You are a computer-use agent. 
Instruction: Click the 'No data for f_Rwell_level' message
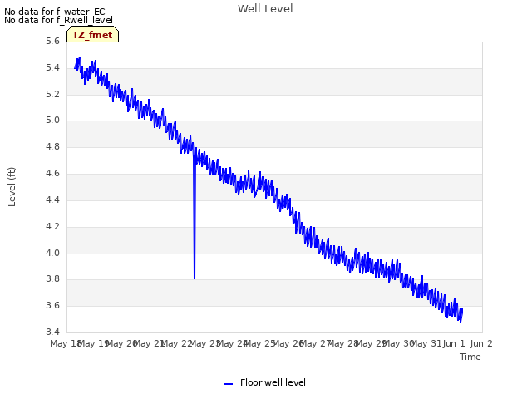click(x=58, y=20)
